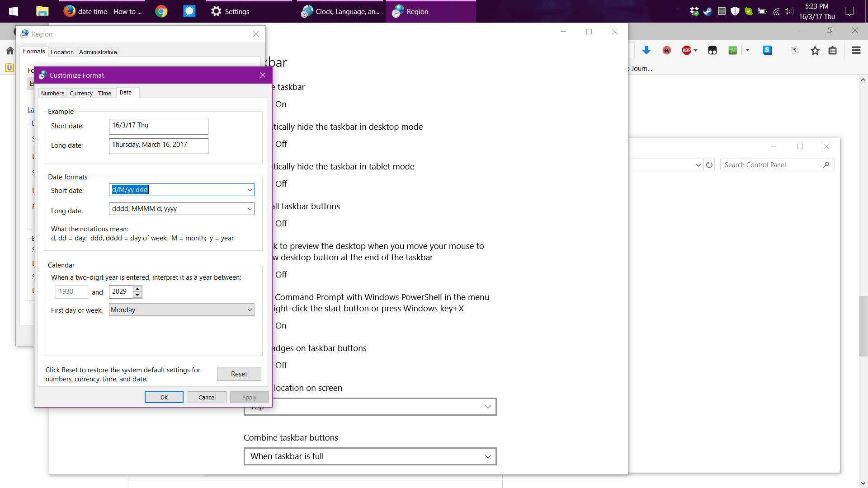Click the volume speaker tray icon
Screen dimensions: 868x488
point(789,11)
